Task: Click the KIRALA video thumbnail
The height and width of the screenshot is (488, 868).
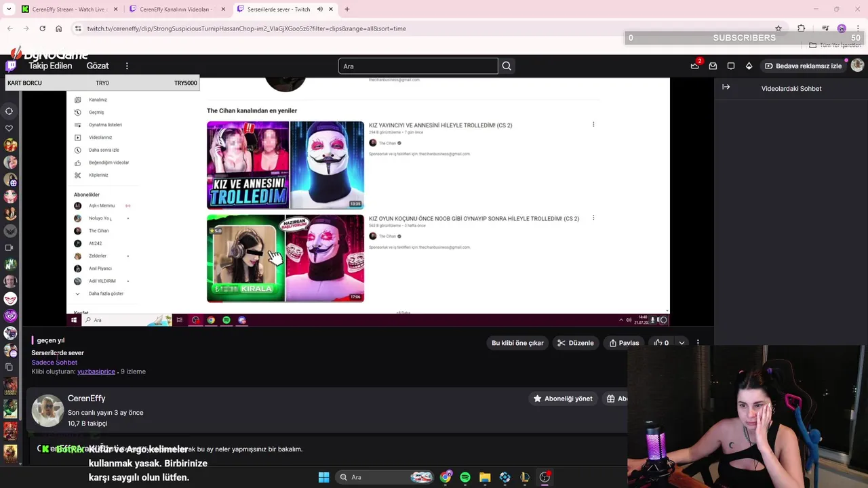Action: coord(285,258)
